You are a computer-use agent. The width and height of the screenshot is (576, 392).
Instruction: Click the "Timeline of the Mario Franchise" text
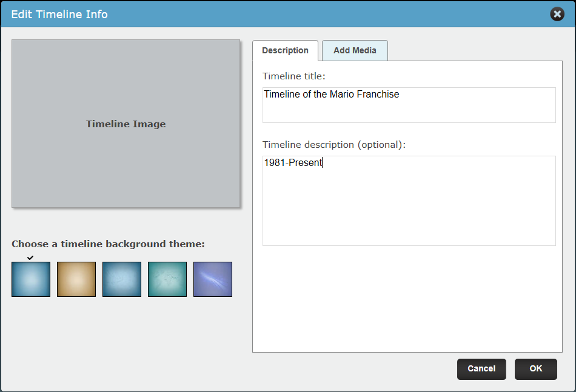point(331,95)
